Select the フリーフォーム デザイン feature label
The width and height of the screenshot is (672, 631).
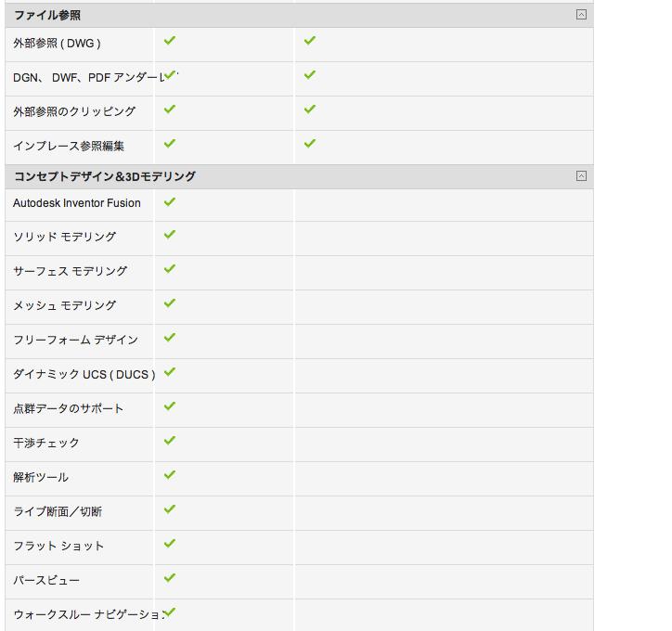point(75,340)
